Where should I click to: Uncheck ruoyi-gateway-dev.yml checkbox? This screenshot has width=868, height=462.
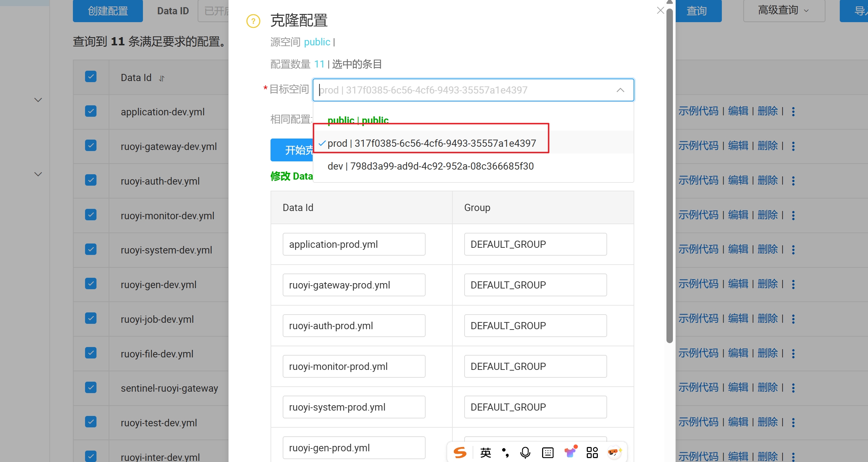(91, 146)
